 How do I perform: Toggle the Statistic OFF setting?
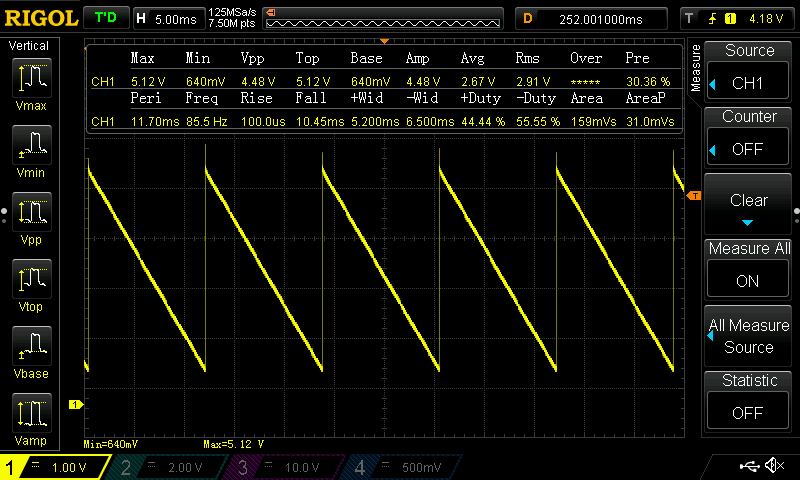point(748,398)
